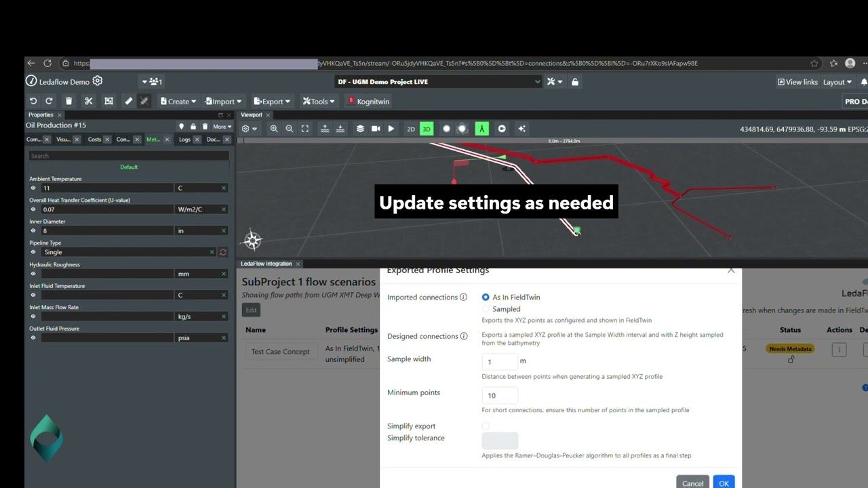The image size is (868, 488).
Task: Click the seabed download icon
Action: [x=340, y=129]
